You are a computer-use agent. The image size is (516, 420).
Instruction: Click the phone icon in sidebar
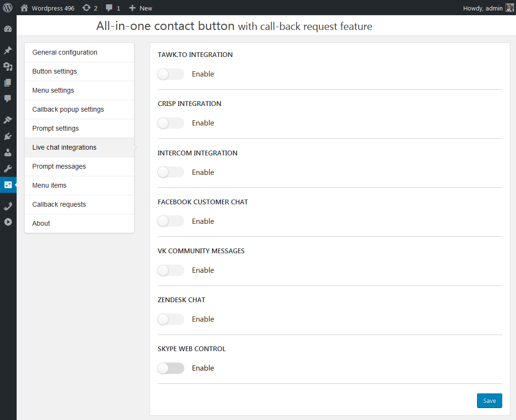click(8, 206)
